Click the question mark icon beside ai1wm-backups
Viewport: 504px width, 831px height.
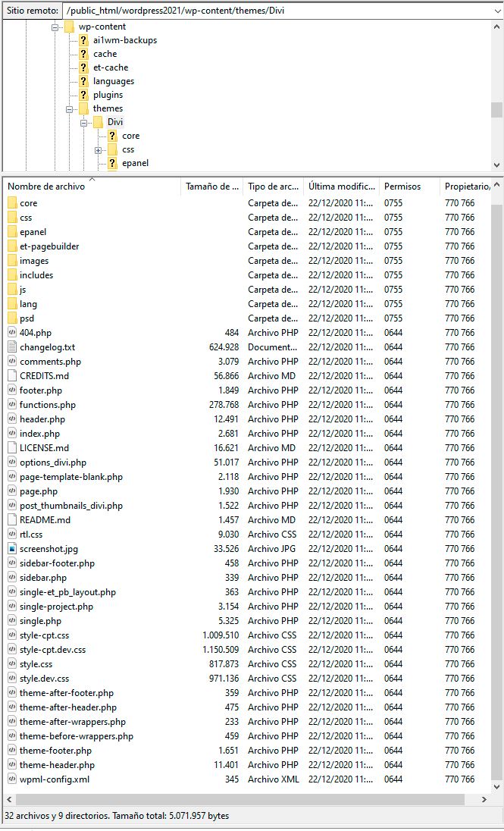[x=83, y=40]
